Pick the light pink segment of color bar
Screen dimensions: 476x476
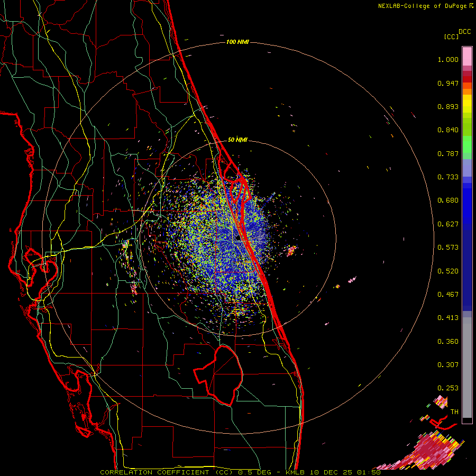pos(467,56)
